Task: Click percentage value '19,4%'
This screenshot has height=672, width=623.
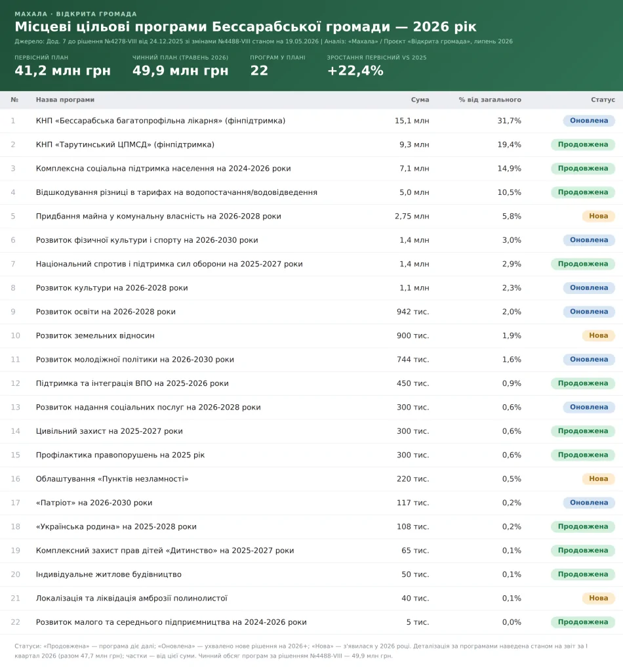Action: pos(509,145)
